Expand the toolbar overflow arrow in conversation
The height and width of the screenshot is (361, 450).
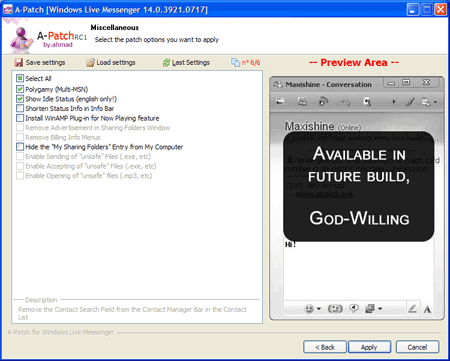pyautogui.click(x=394, y=102)
